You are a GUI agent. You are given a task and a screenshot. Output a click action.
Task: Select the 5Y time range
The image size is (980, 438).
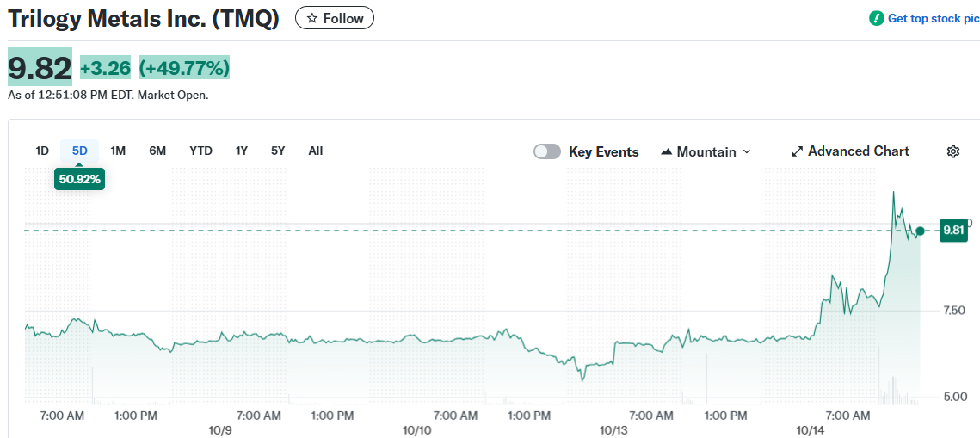[278, 151]
